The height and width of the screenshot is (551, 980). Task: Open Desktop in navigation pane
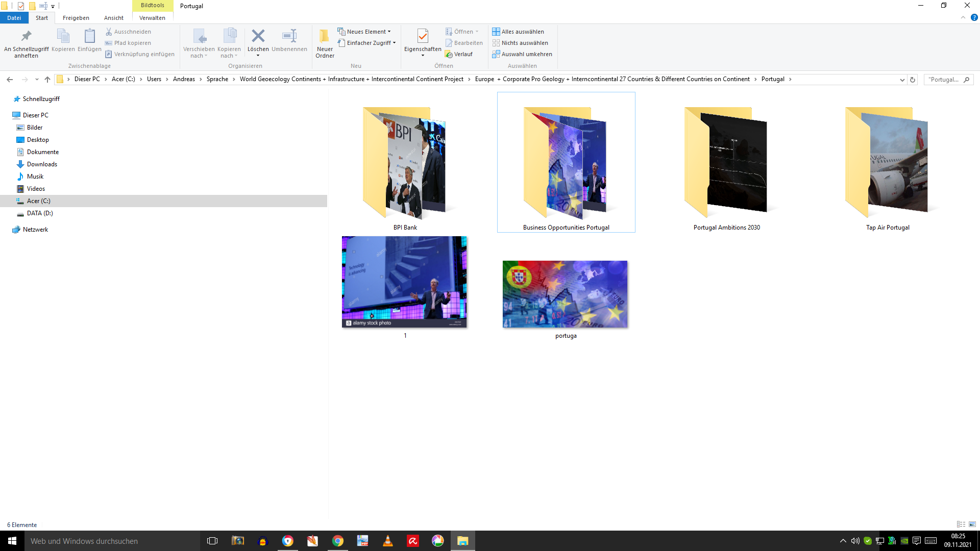pyautogui.click(x=38, y=140)
